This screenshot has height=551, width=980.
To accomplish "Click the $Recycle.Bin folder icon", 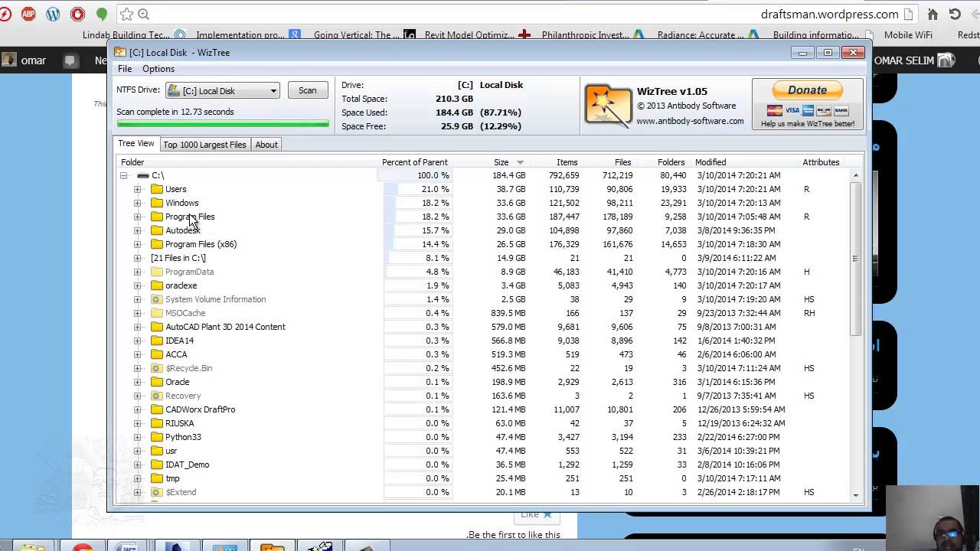I will pos(157,368).
